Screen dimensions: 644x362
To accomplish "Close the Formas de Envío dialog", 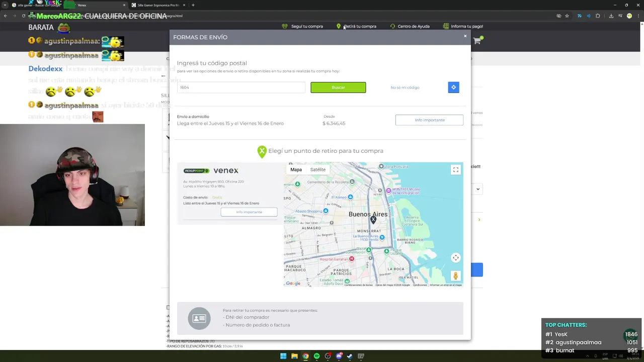I will (465, 36).
